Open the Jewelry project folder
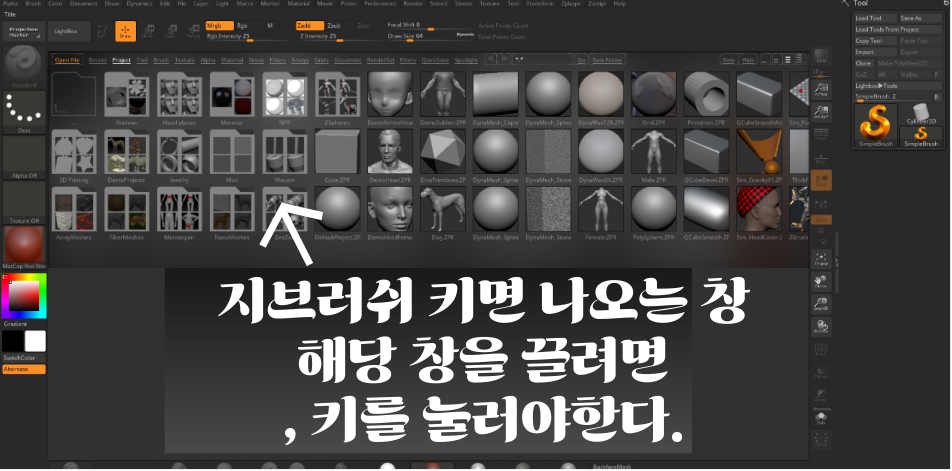 179,155
